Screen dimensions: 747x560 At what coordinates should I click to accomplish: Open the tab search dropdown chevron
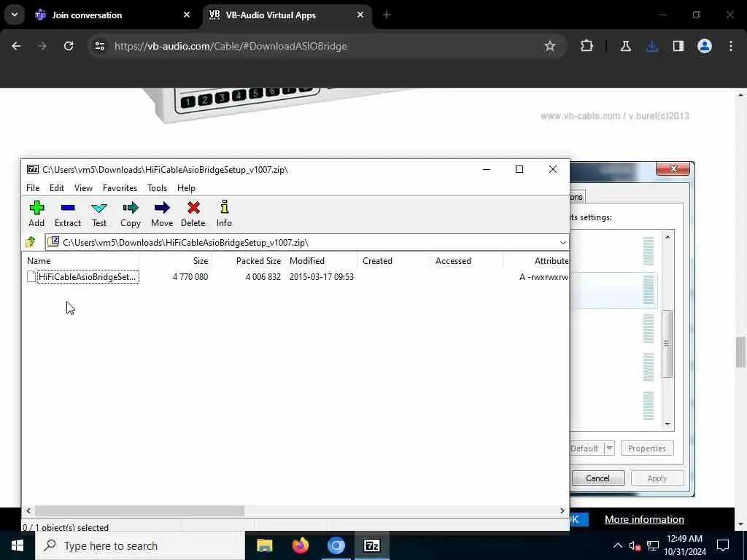(x=15, y=15)
